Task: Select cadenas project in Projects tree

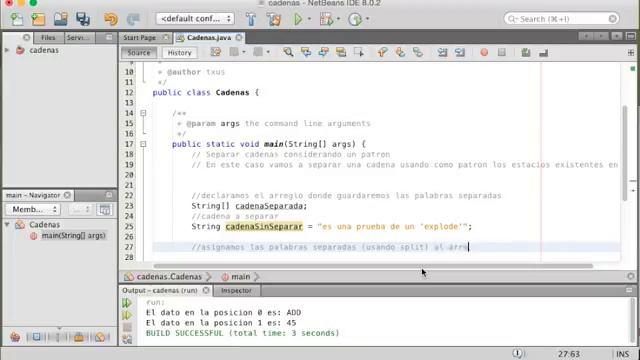Action: (x=44, y=50)
